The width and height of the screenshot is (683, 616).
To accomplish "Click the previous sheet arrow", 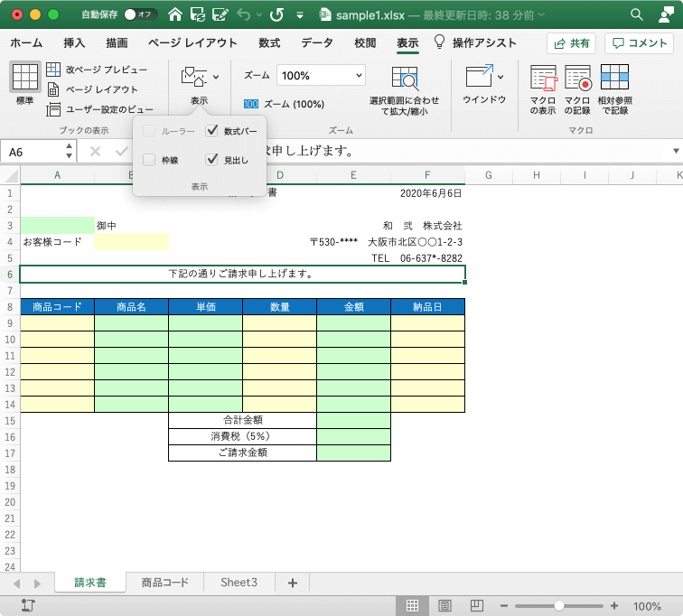I will 17,583.
